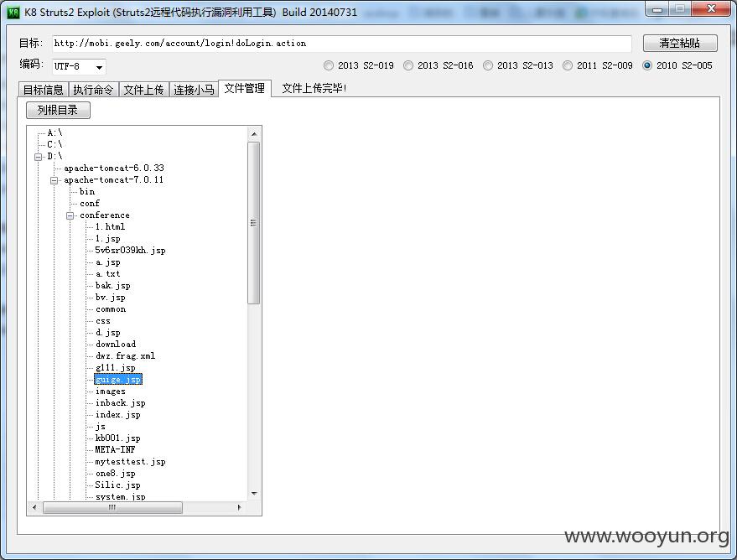The height and width of the screenshot is (560, 737).
Task: Select the 2013 S2-013 radio button
Action: (x=488, y=65)
